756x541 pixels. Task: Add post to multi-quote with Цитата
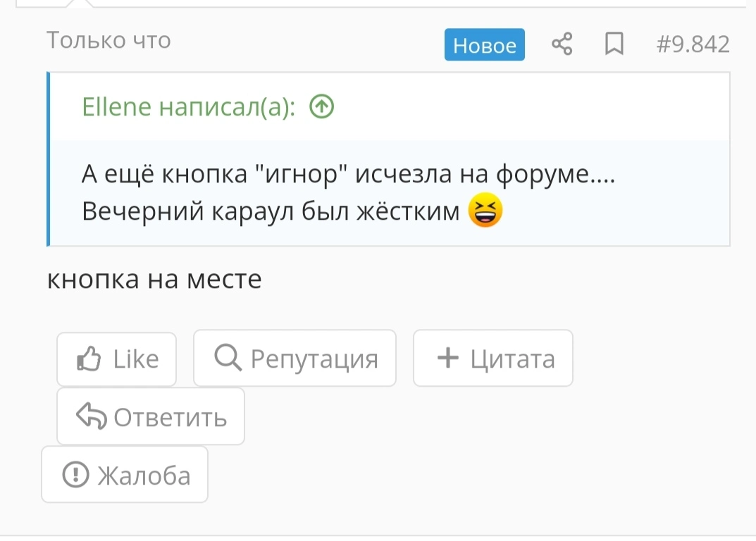pyautogui.click(x=492, y=359)
